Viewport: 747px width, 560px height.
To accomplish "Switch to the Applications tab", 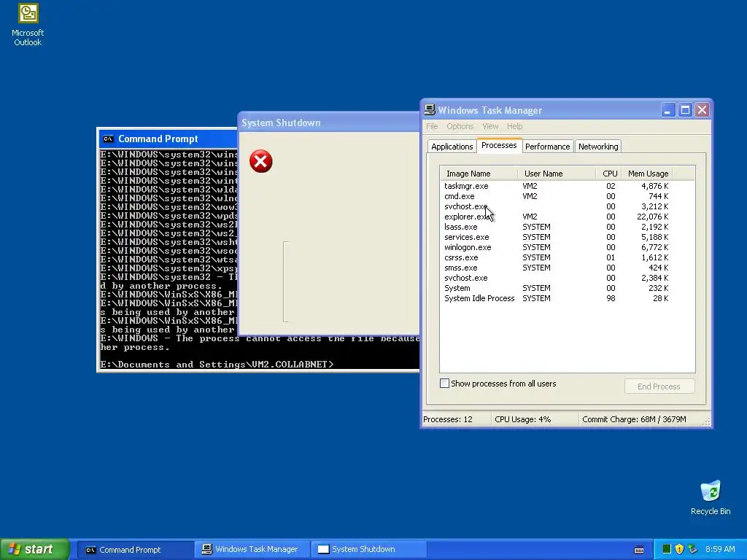I will point(452,147).
